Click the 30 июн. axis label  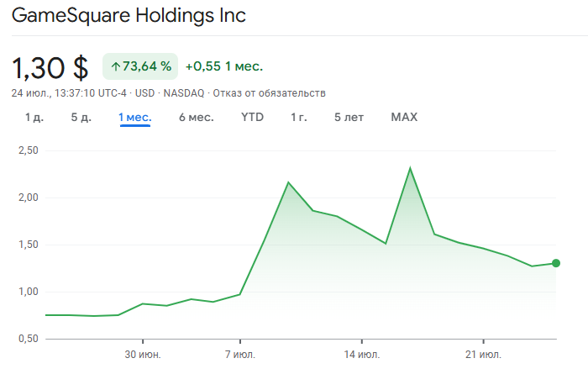143,355
